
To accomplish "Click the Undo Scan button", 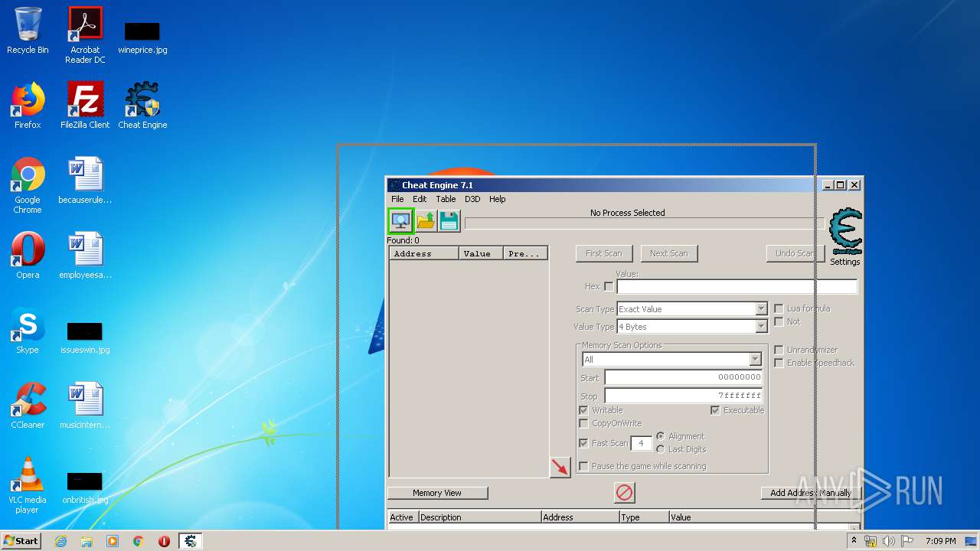I will (795, 253).
